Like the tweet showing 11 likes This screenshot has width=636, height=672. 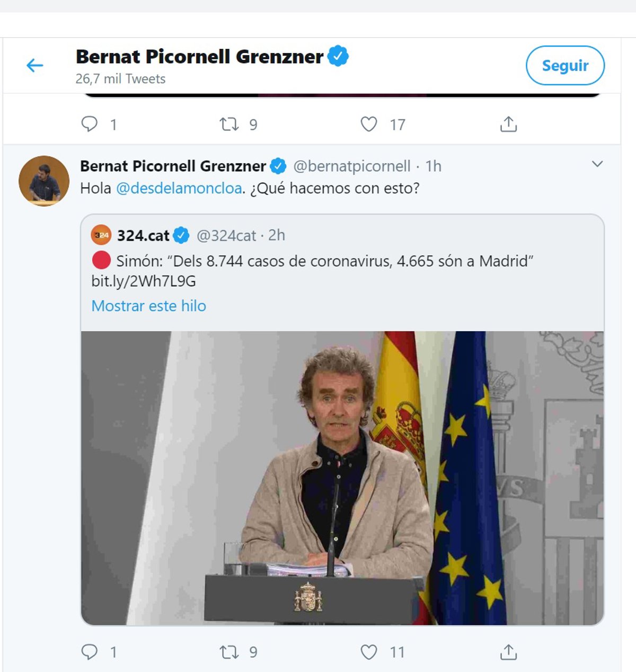click(x=369, y=651)
